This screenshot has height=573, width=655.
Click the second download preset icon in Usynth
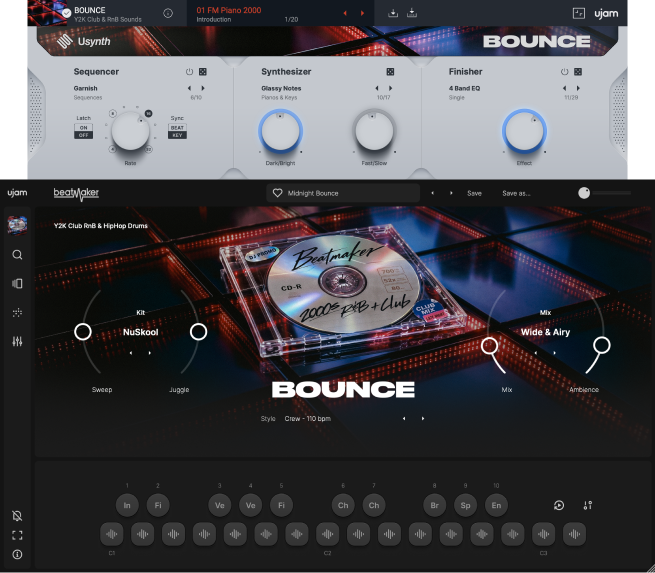coord(412,13)
